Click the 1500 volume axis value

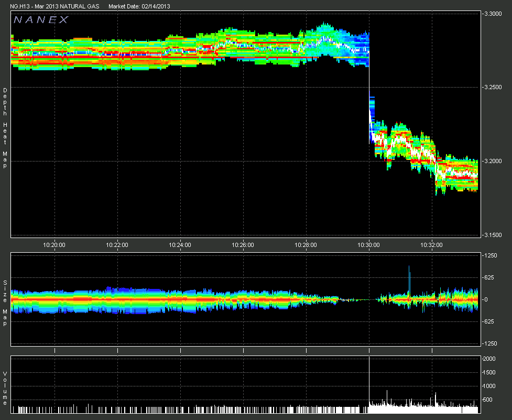[x=489, y=372]
